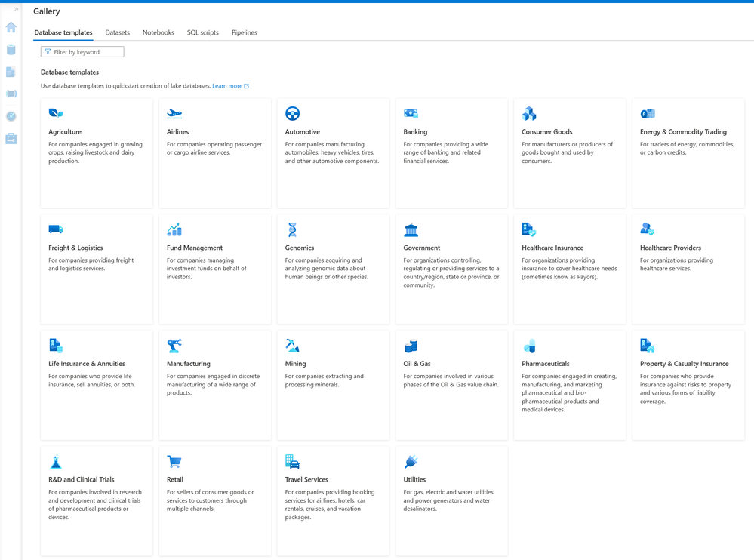Select the Agriculture template title
Viewport: 754px width, 560px height.
[x=65, y=132]
